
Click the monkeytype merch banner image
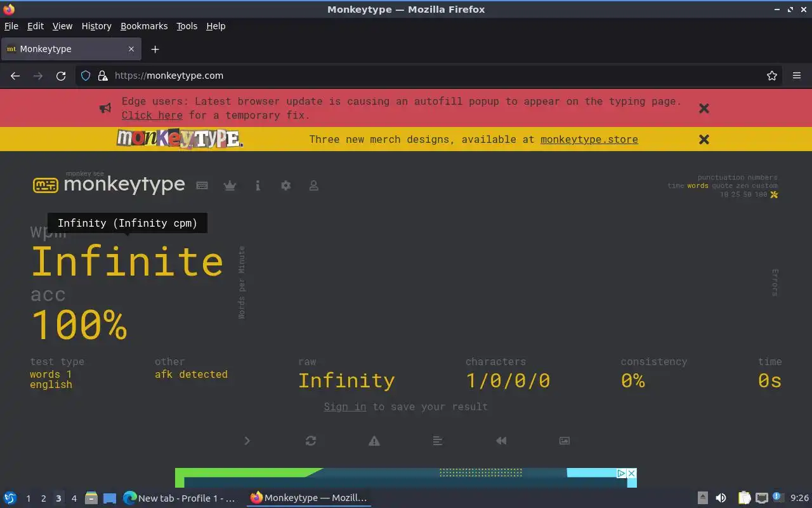coord(180,138)
